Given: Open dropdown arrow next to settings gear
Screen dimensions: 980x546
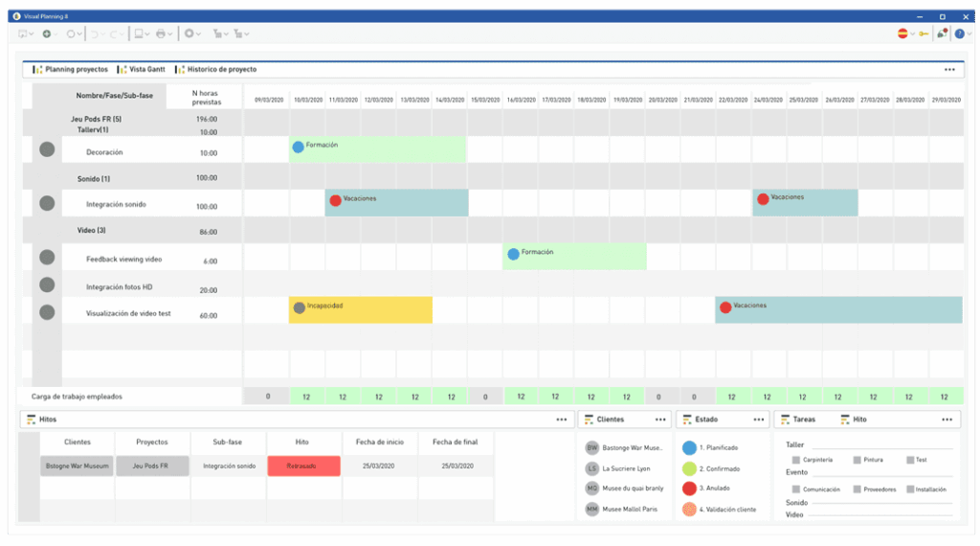Looking at the screenshot, I should (198, 34).
